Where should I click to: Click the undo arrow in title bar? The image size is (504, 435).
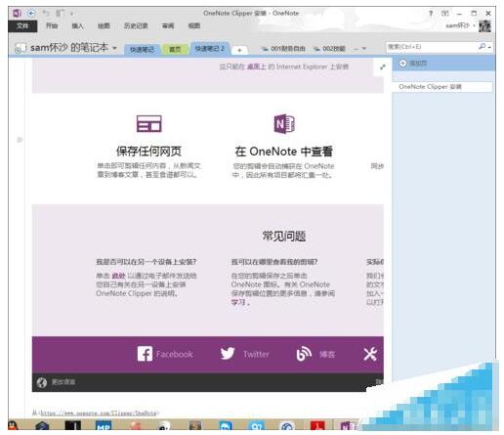tap(46, 13)
